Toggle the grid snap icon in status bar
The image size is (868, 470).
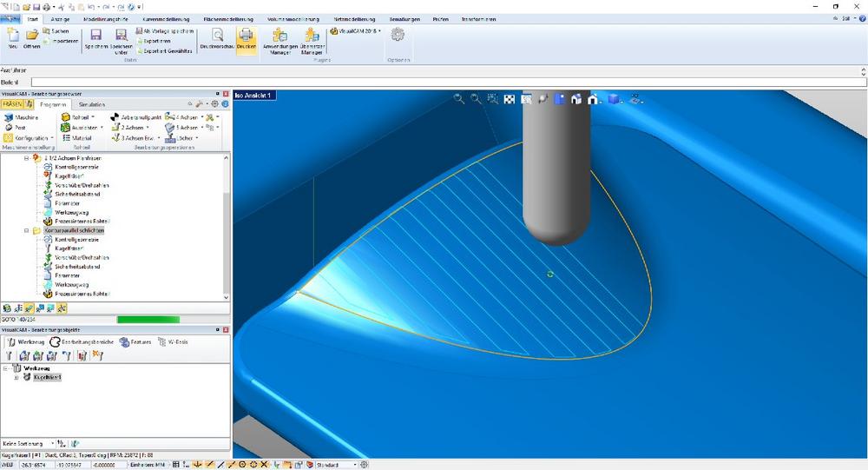point(177,465)
